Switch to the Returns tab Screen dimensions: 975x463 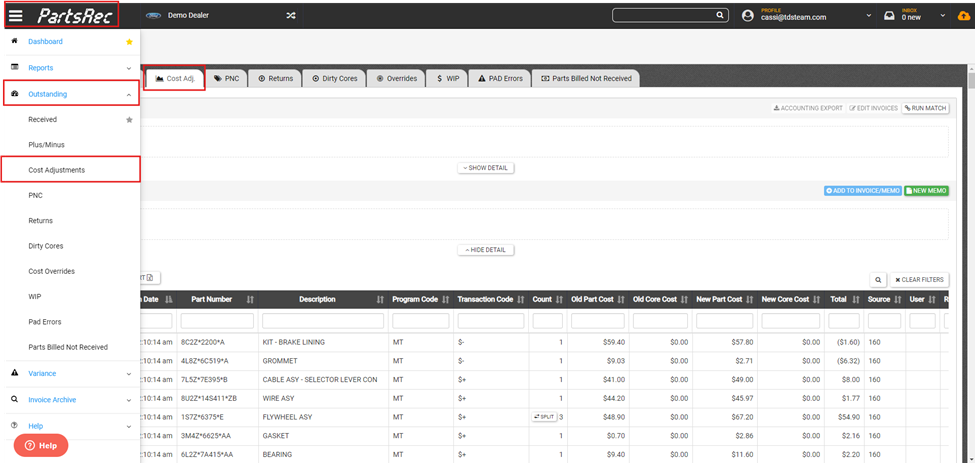275,79
